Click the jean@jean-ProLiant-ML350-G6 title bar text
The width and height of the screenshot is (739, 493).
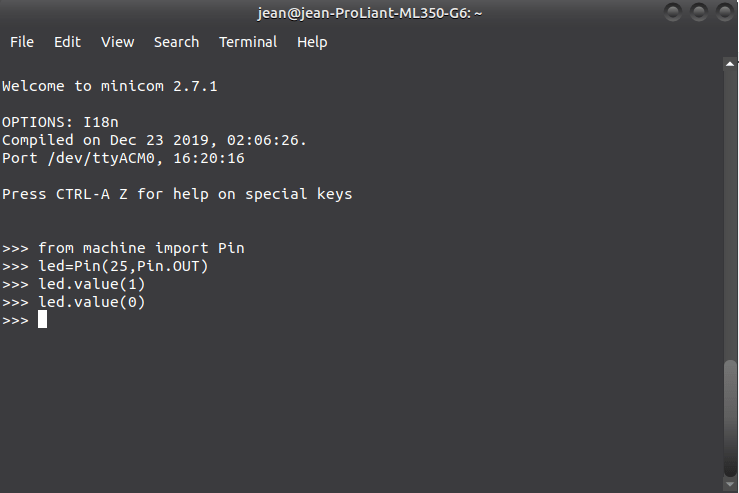370,13
